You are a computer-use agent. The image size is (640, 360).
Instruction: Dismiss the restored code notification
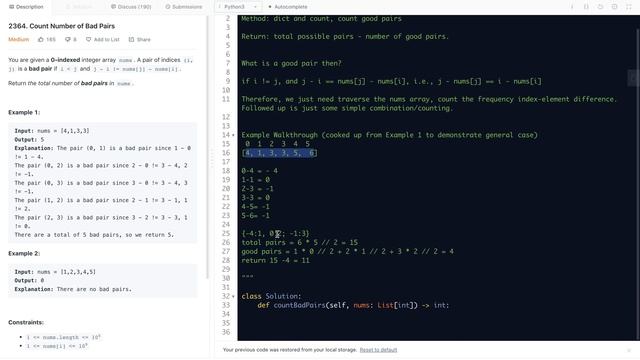(629, 350)
